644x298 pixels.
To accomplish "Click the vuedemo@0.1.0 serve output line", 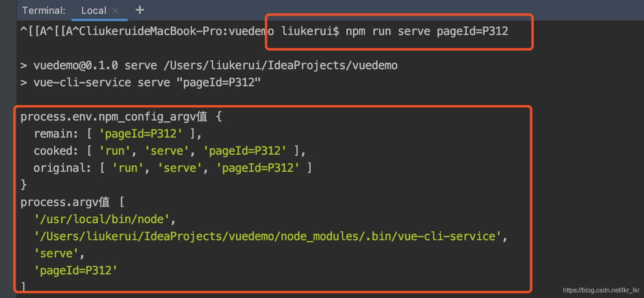I will [215, 66].
